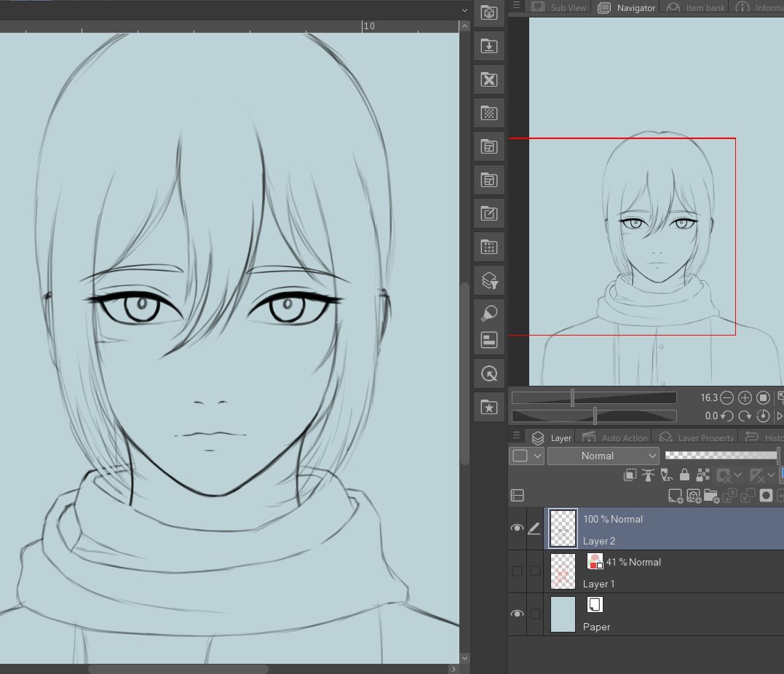The image size is (784, 674).
Task: Zoom in using Navigator plus button
Action: click(745, 397)
